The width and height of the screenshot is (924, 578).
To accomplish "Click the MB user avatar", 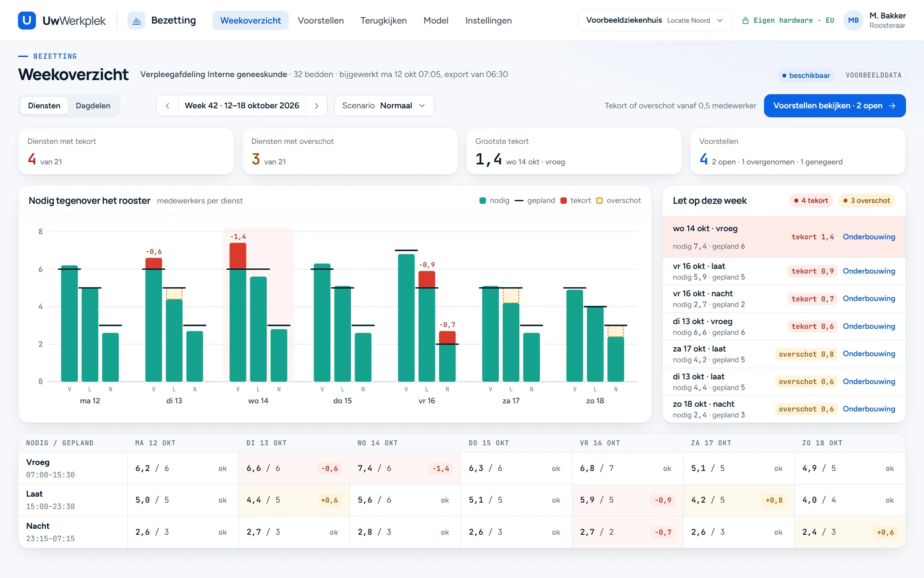I will click(853, 20).
